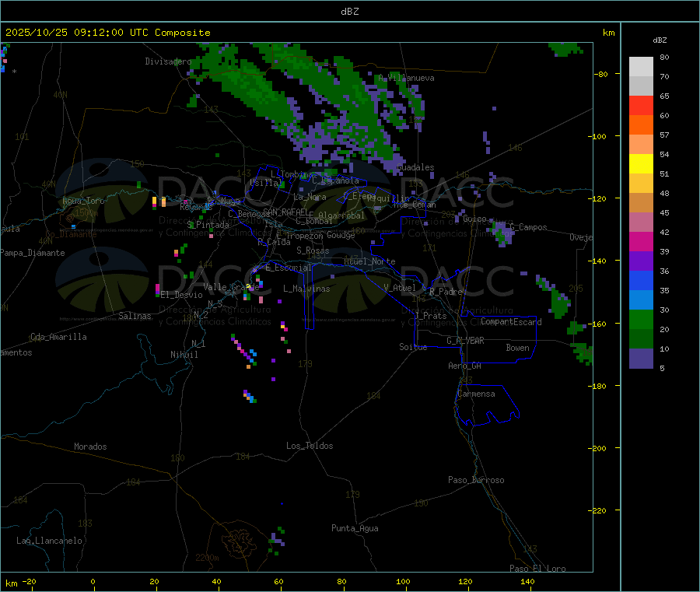This screenshot has width=700, height=592.
Task: Click the 100 km horizontal axis tick
Action: [x=403, y=581]
